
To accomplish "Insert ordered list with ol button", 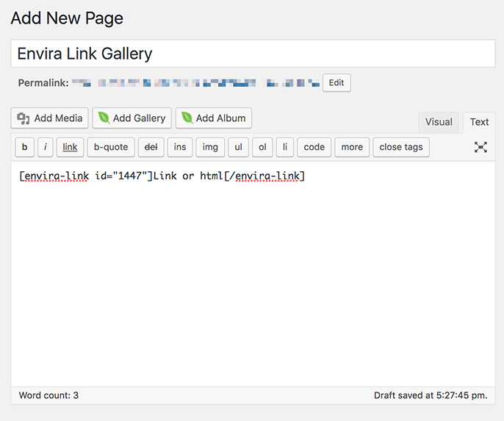I will (262, 147).
